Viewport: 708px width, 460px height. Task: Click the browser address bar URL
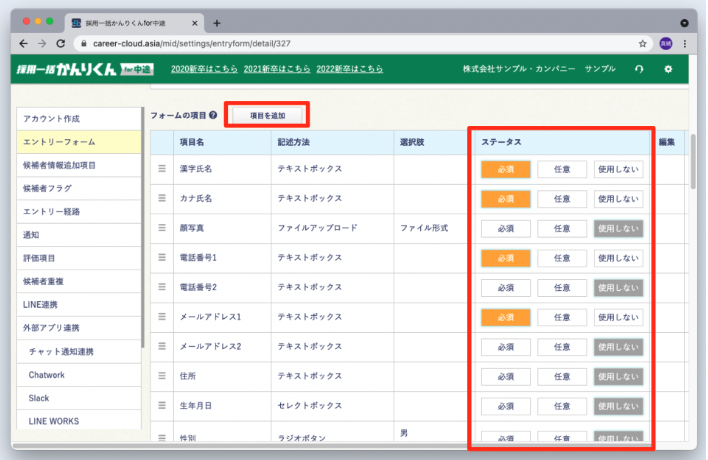(191, 43)
